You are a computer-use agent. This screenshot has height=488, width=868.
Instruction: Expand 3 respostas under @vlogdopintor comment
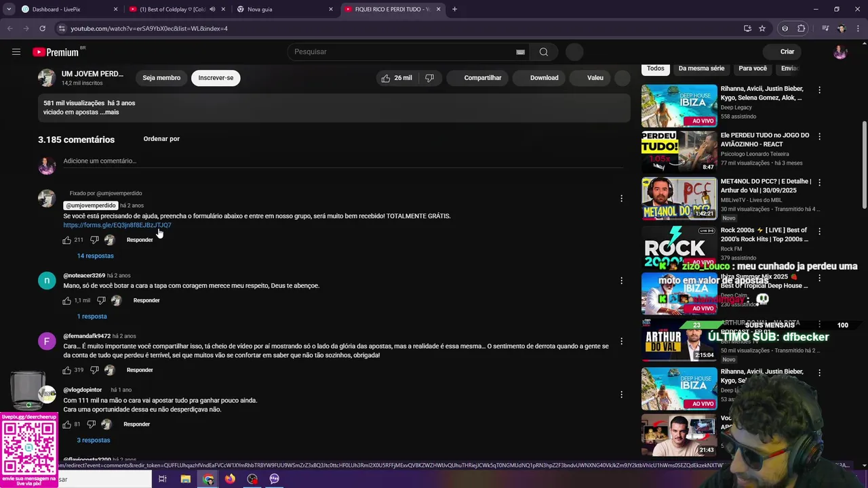click(93, 441)
